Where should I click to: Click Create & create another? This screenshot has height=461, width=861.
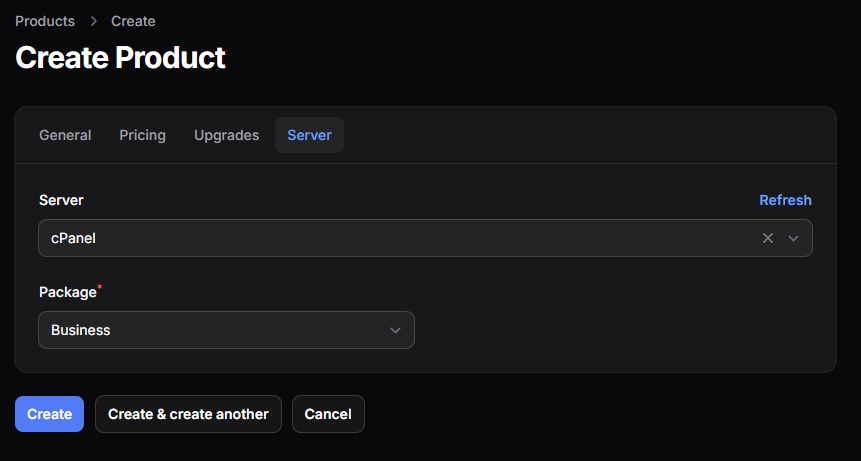point(188,414)
